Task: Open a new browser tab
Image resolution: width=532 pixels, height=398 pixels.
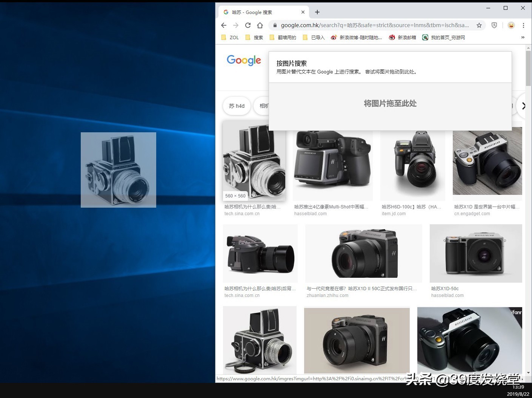Action: (x=317, y=12)
